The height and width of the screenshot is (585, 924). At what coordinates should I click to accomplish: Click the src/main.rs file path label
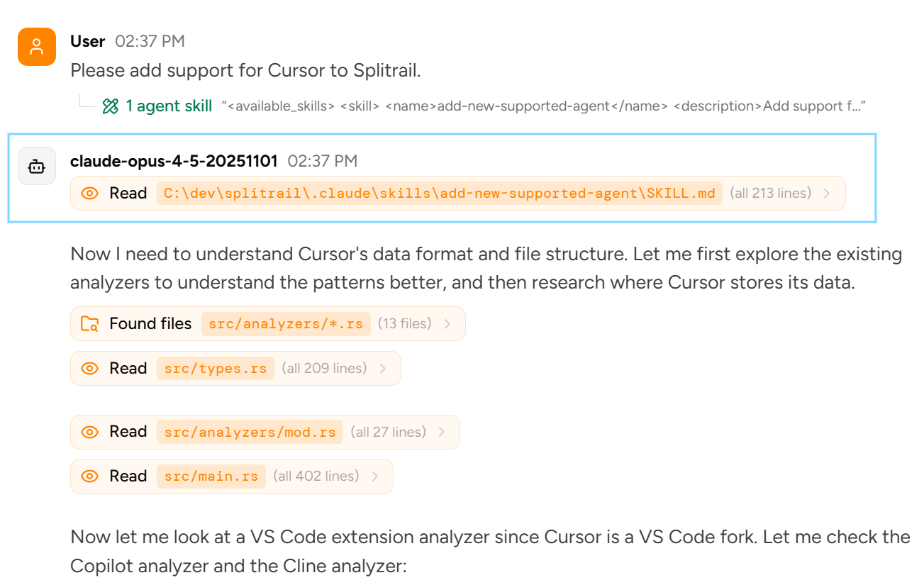click(x=211, y=477)
